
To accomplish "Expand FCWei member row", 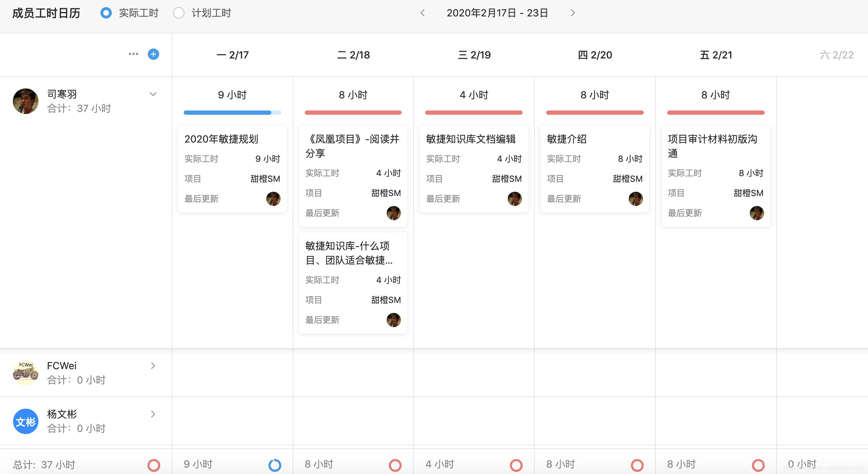I will point(153,366).
